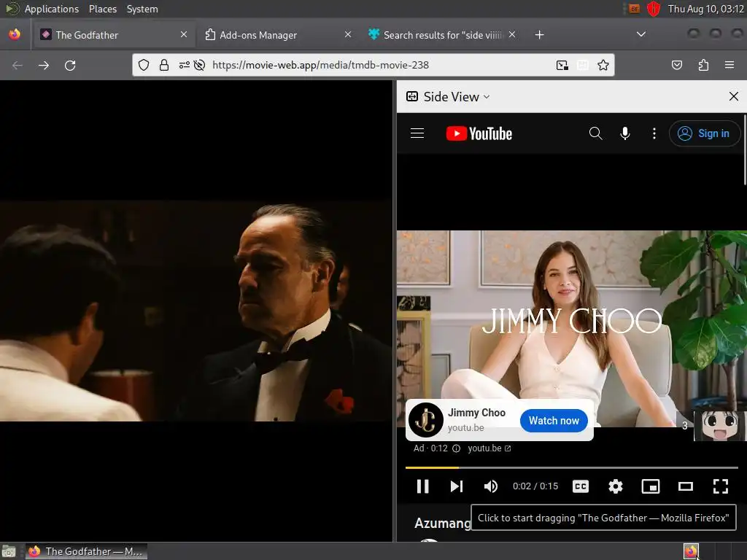Open the Places menu
Screen dimensions: 747x560
pos(102,9)
